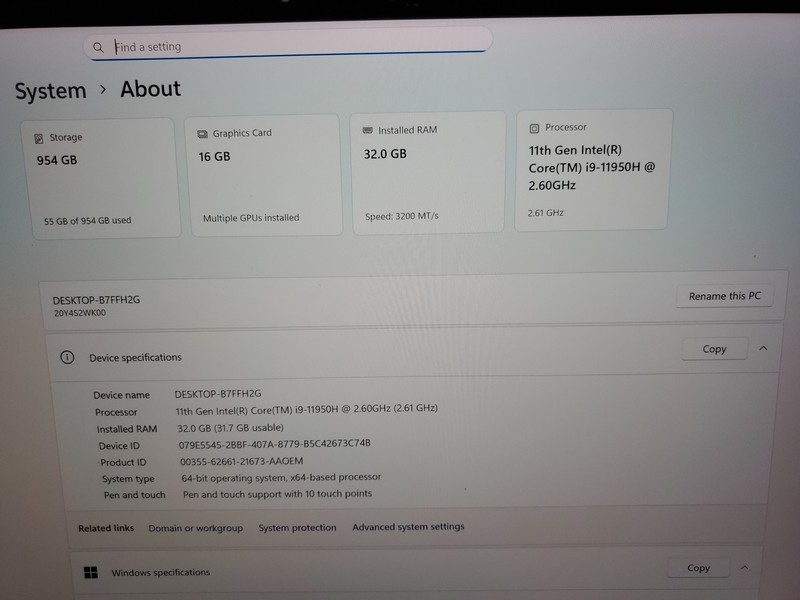Screen dimensions: 800x600
Task: Select the text 55 GB of 954 GB used
Action: click(x=87, y=221)
